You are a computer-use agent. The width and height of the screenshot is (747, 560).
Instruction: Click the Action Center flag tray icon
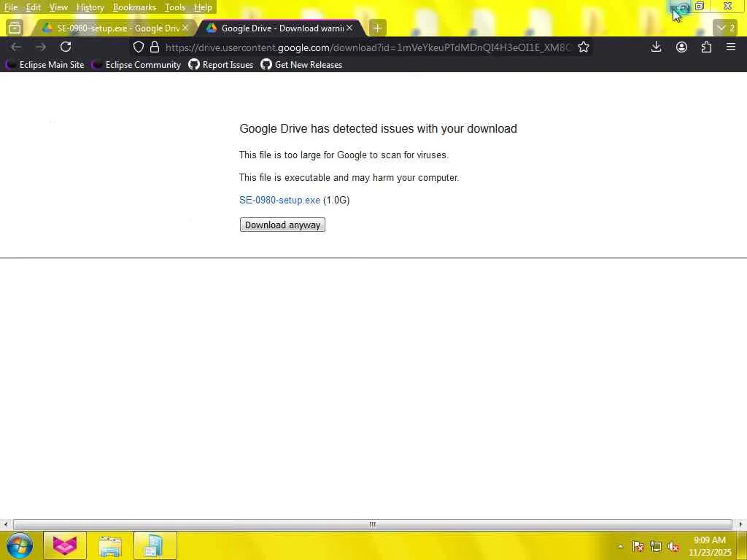(638, 546)
